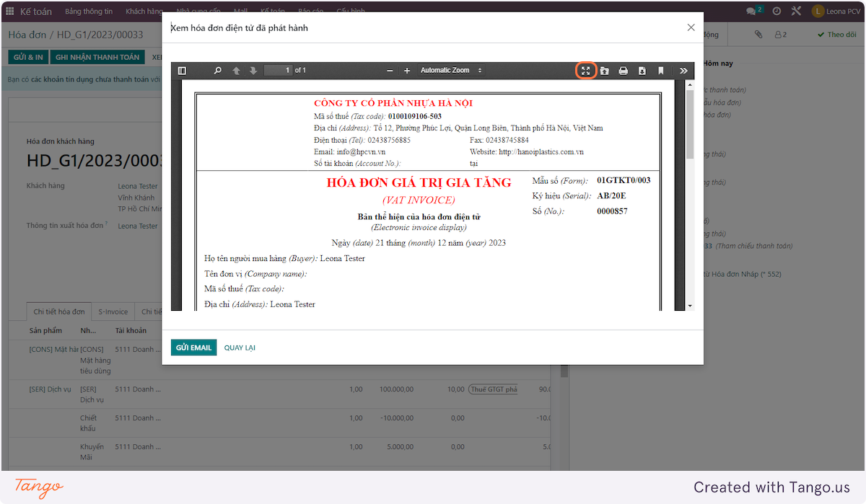Image resolution: width=866 pixels, height=504 pixels.
Task: Click the 5.000,00 price cell
Action: (x=400, y=446)
